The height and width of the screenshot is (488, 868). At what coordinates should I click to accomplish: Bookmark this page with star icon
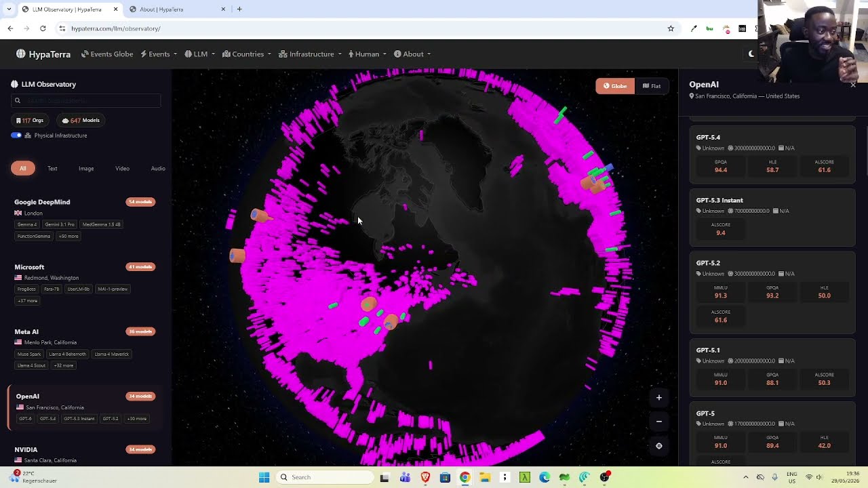point(671,28)
